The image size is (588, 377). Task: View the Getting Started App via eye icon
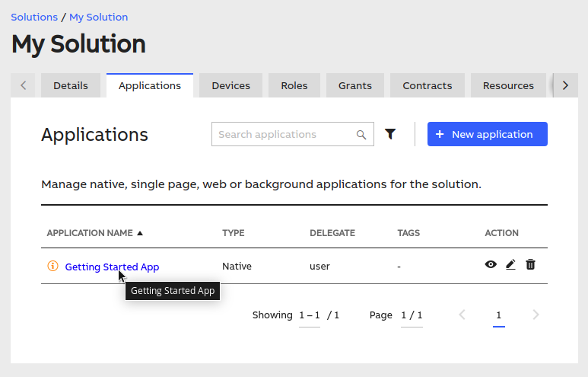(x=491, y=264)
